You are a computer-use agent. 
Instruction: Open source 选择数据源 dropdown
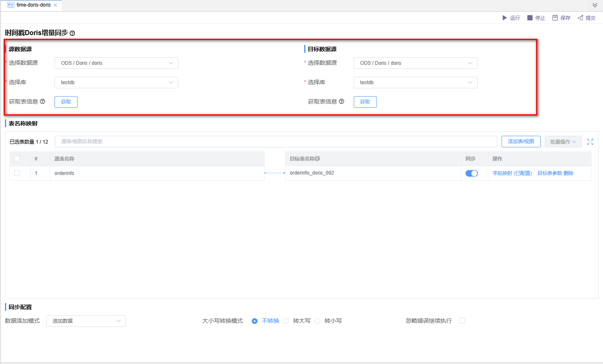click(116, 63)
